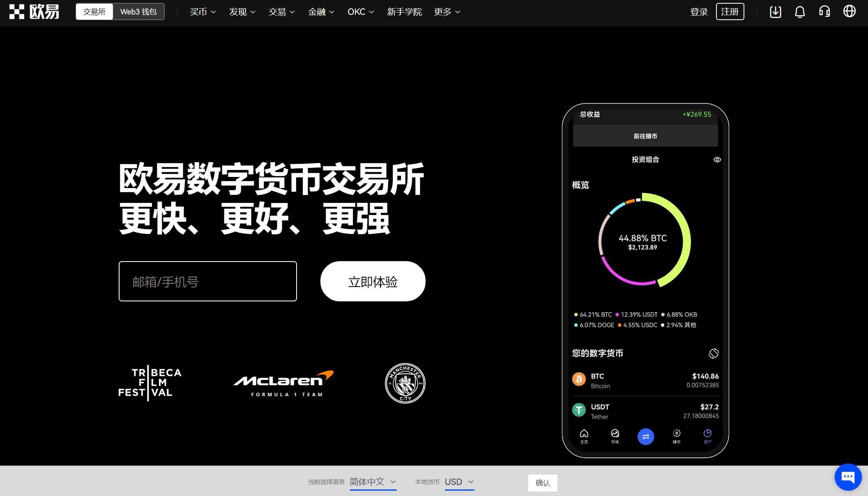
Task: Click the notification bell icon
Action: click(799, 12)
